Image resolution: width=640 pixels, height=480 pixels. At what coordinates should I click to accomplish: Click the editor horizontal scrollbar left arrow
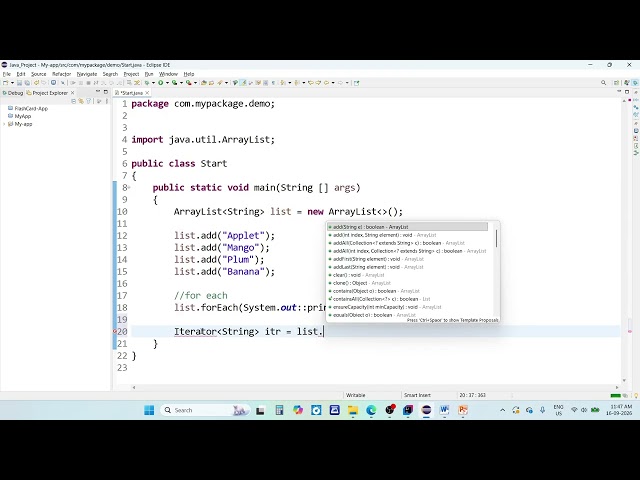tap(134, 387)
